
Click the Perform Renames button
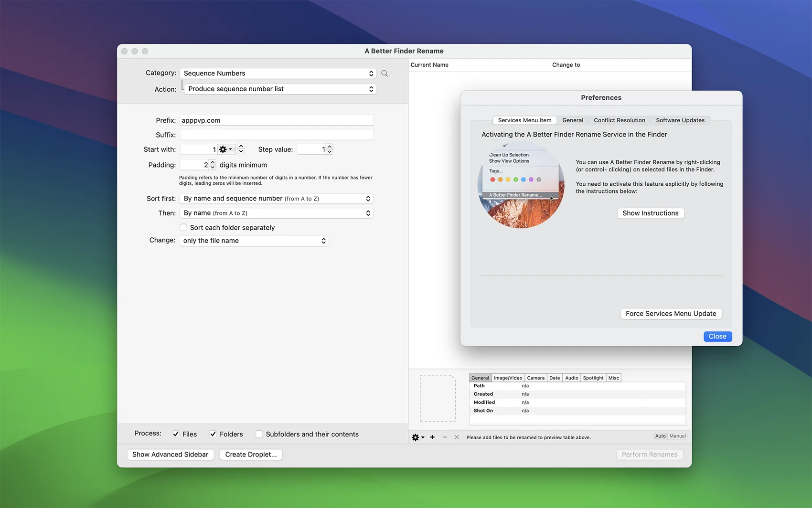point(650,455)
